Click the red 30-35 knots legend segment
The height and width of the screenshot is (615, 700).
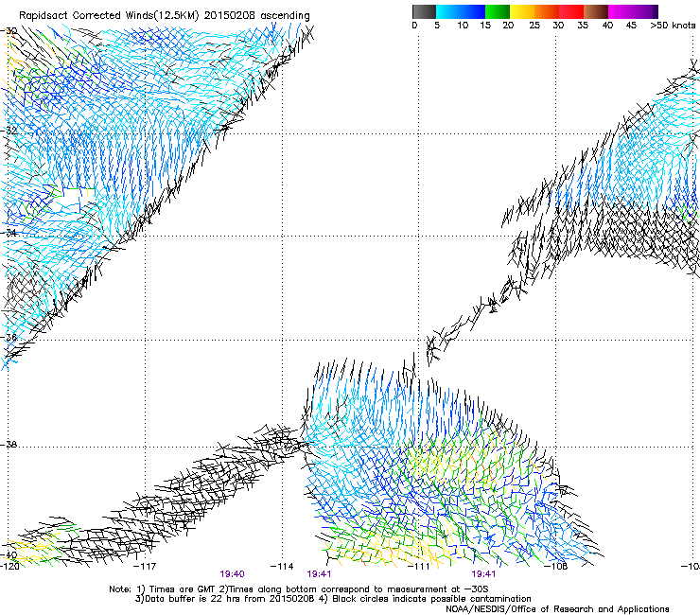click(x=571, y=11)
